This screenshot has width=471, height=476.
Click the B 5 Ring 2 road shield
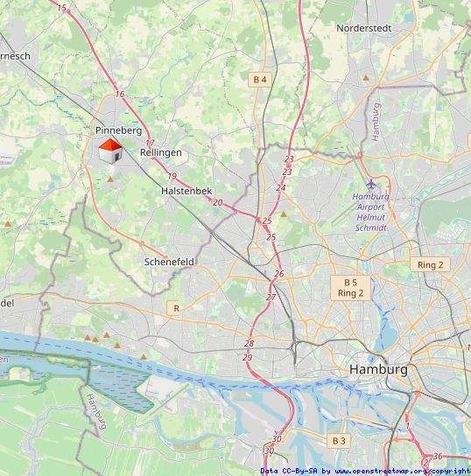point(350,288)
